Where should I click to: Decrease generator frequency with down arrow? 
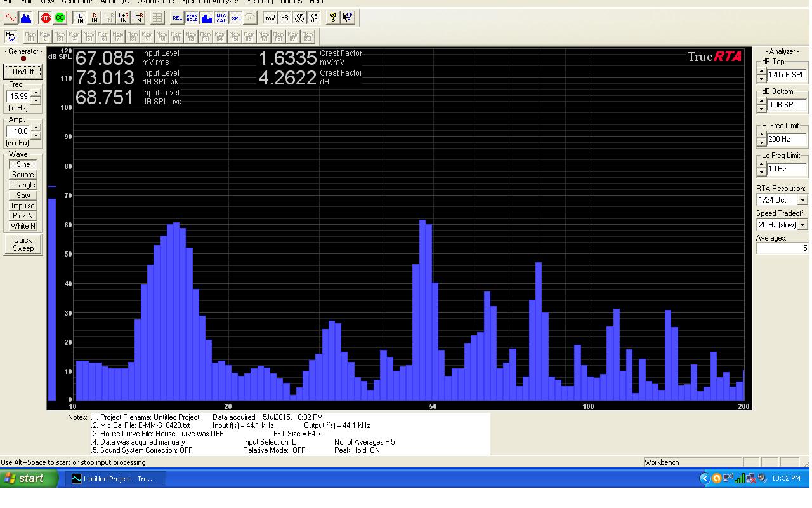point(36,100)
